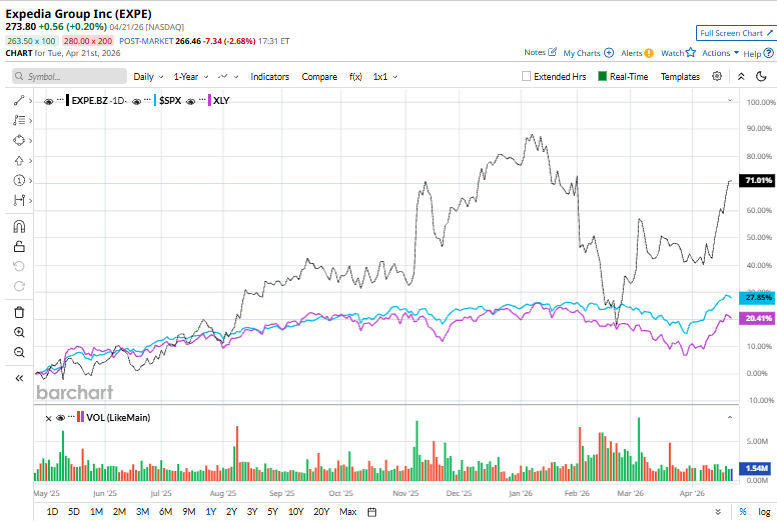This screenshot has height=522, width=777.
Task: Toggle the lock drawings padlock
Action: [19, 246]
